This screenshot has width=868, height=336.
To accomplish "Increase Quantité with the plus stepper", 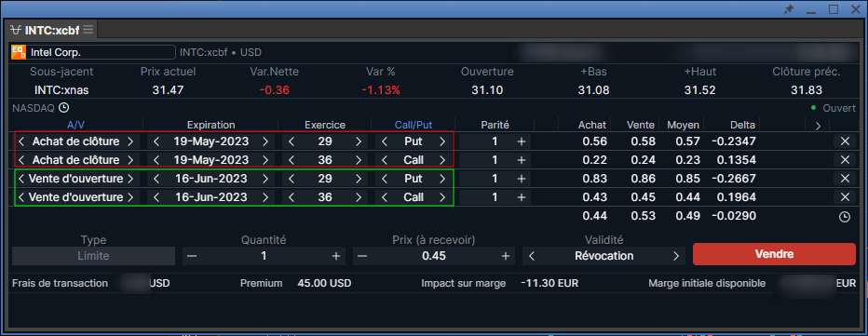I will (335, 256).
